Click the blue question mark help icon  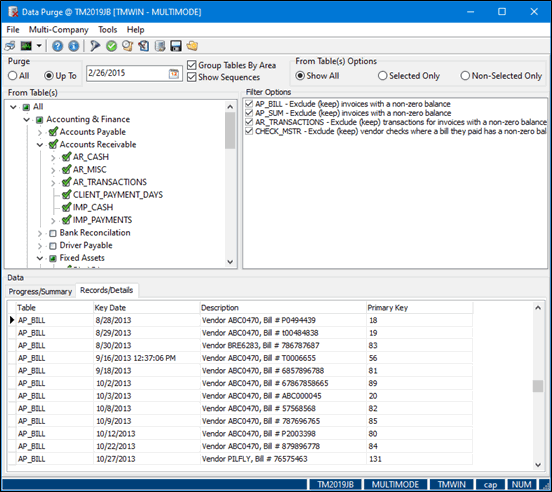57,46
